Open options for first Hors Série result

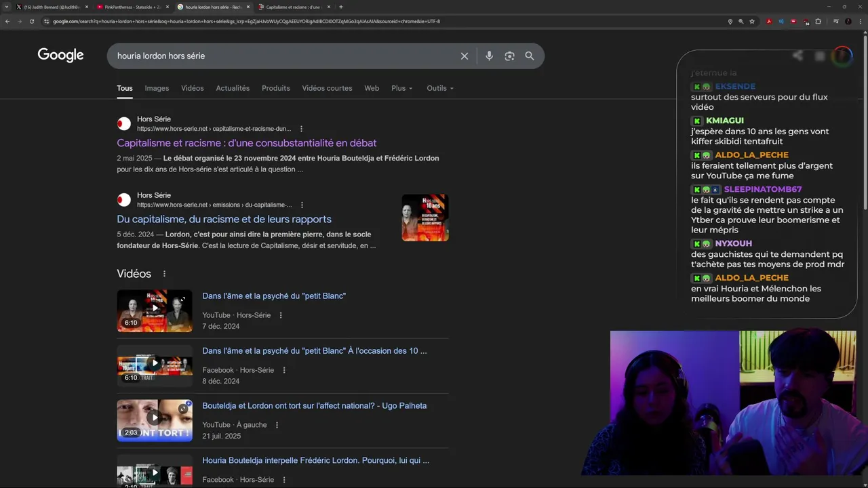[302, 129]
